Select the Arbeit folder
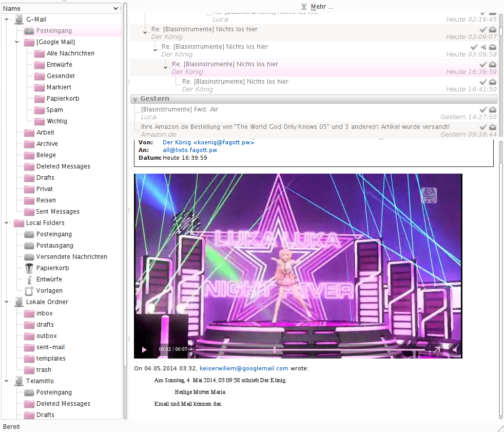This screenshot has width=504, height=432. tap(45, 132)
